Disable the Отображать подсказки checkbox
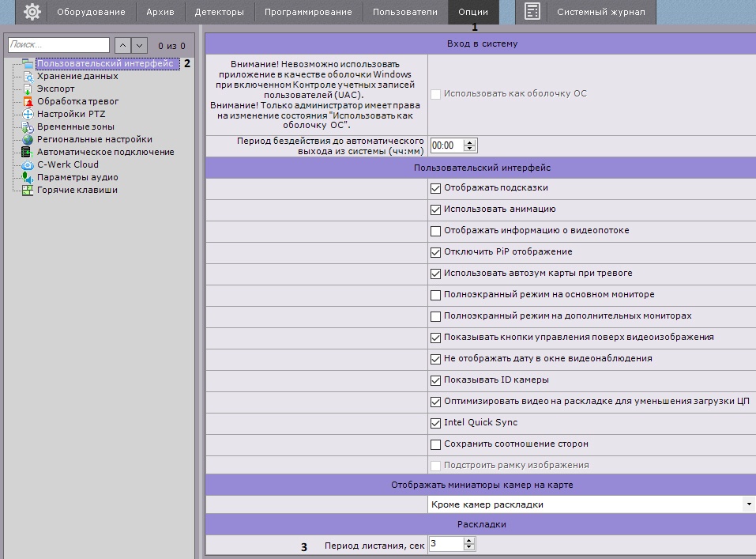The image size is (756, 559). coord(435,188)
